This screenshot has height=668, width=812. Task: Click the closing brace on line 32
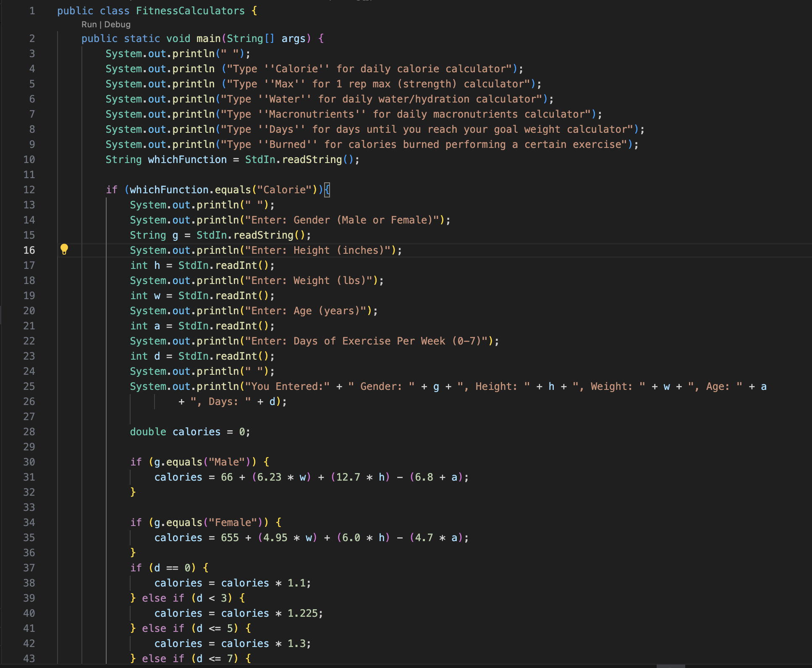tap(133, 492)
